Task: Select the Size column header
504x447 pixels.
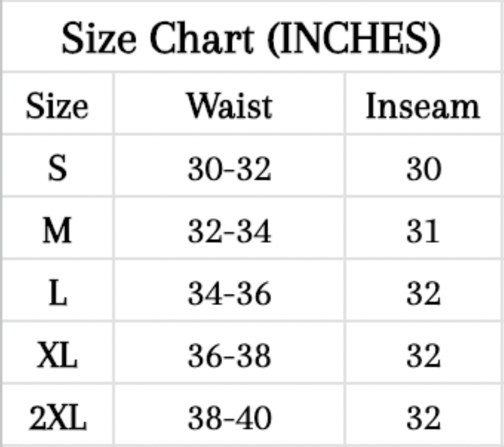Action: tap(57, 106)
